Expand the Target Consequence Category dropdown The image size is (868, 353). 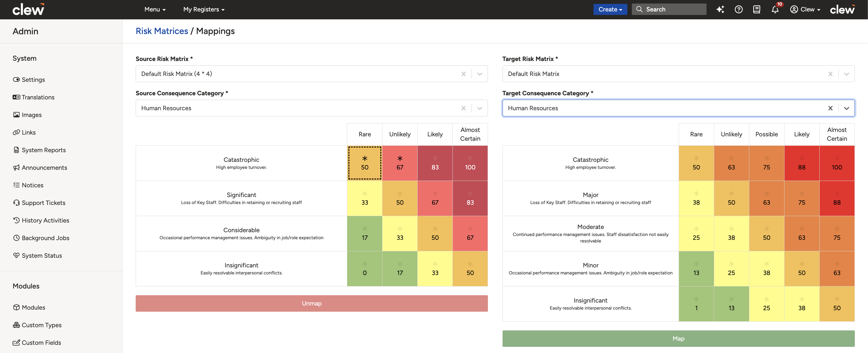(x=846, y=108)
